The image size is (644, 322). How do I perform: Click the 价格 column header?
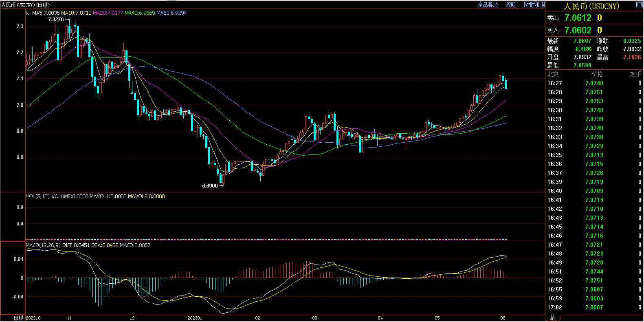(597, 74)
